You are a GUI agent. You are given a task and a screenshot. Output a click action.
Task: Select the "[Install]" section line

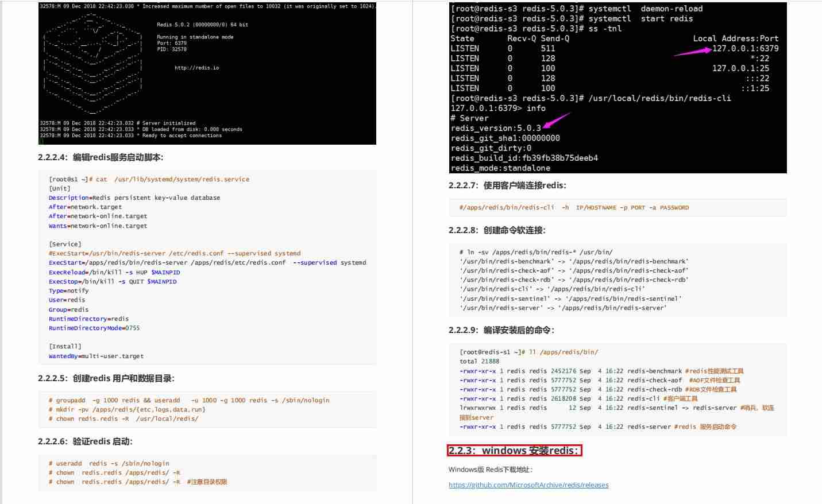[x=65, y=346]
